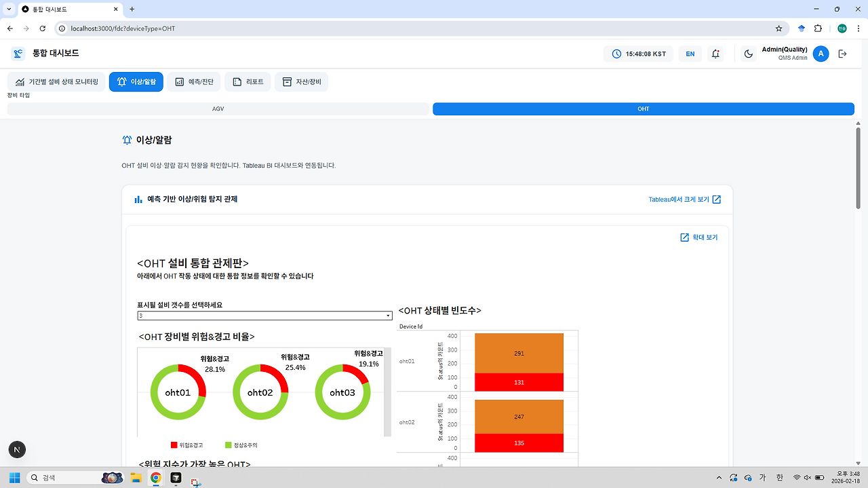868x488 pixels.
Task: Click the 28.1% label for oht01
Action: click(214, 369)
